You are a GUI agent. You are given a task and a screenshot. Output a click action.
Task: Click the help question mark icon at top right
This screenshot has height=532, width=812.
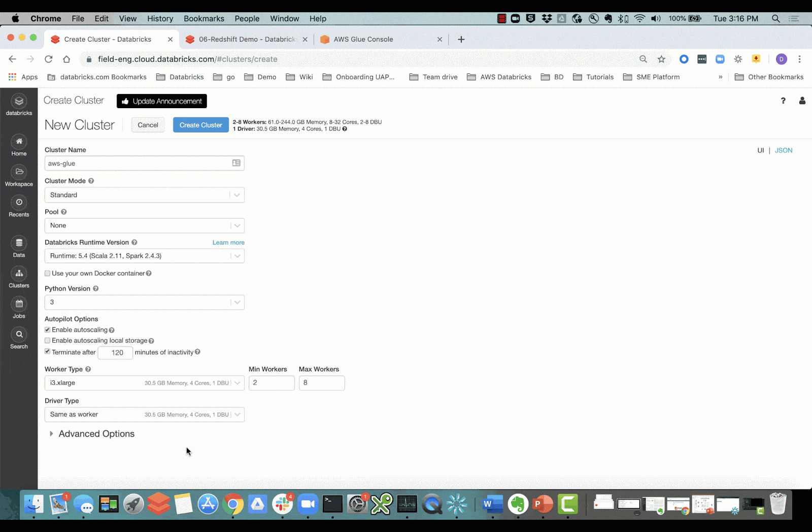[783, 101]
